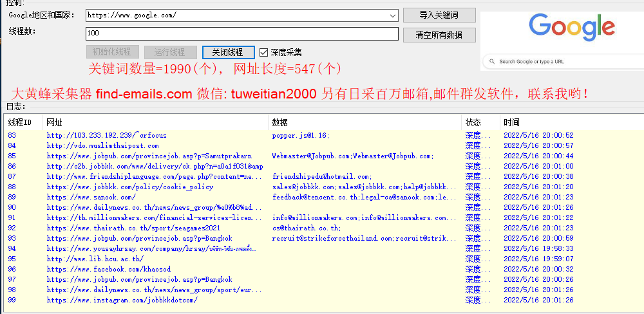The image size is (644, 314).
Task: Click the timestamp 2022/5/16 19:59:07
Action: (538, 259)
